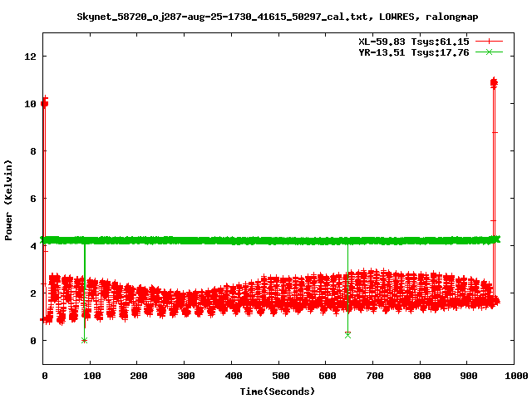Click x-axis tick label 400

234,376
